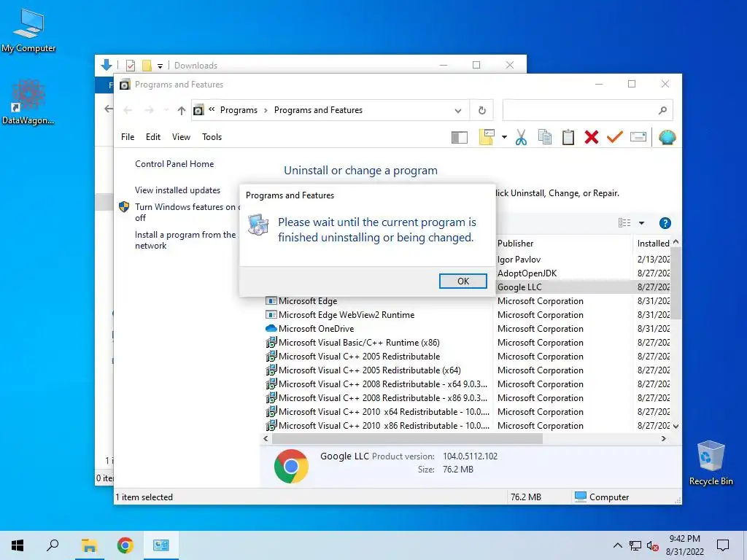Click the change view layout icon
The image size is (747, 560).
(x=624, y=223)
